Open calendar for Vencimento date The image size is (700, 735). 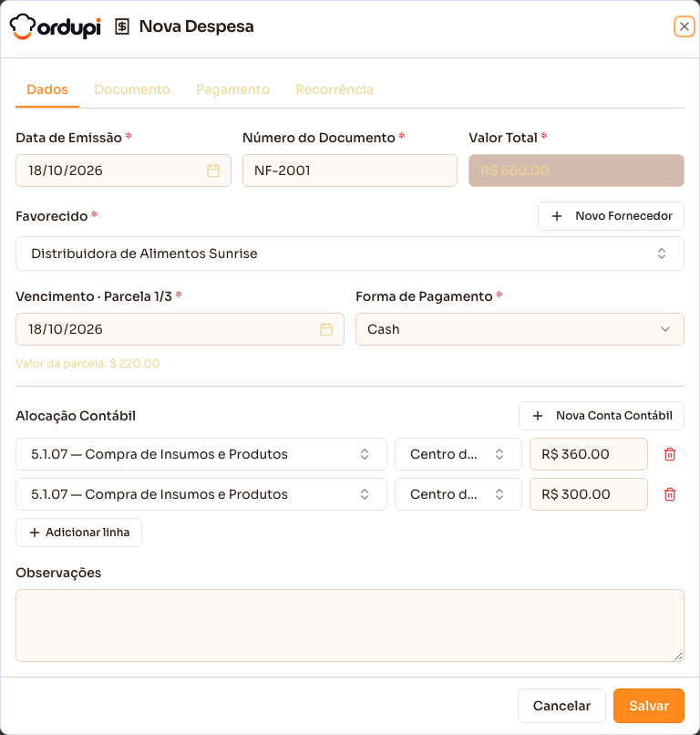click(326, 329)
